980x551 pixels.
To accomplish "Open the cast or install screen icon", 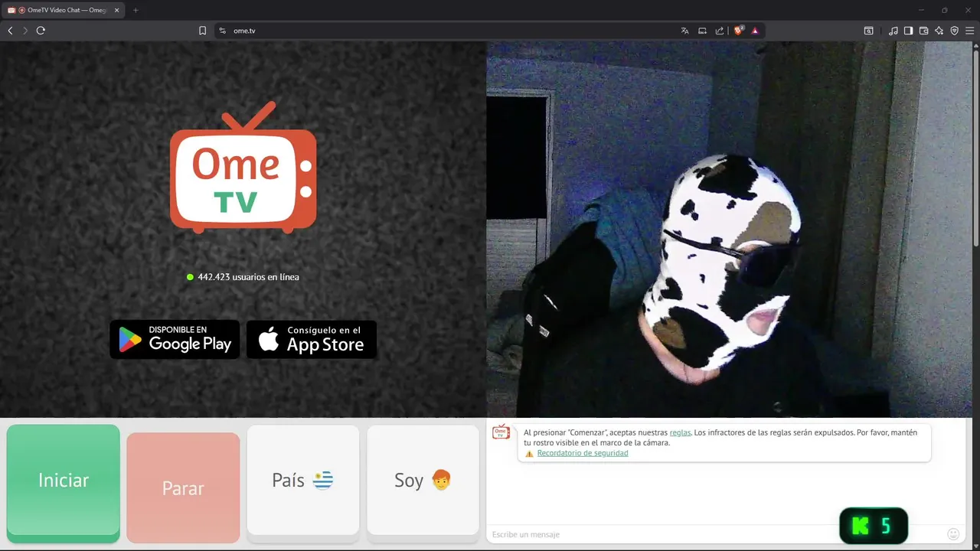I will [x=702, y=31].
